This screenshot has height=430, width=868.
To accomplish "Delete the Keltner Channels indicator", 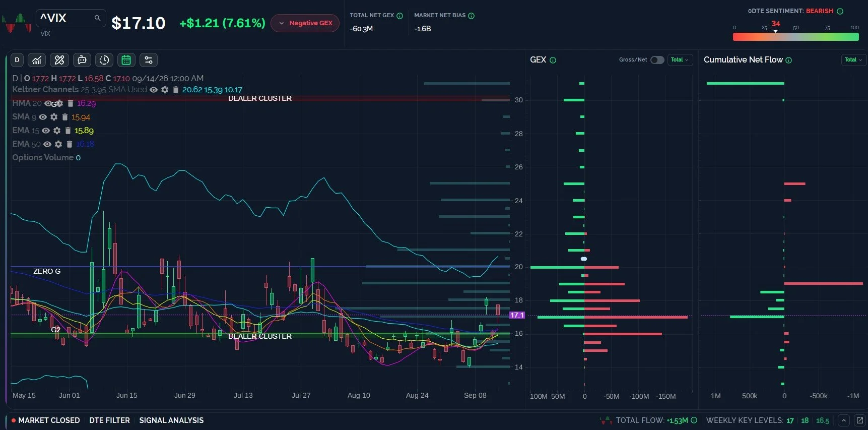I will point(176,90).
